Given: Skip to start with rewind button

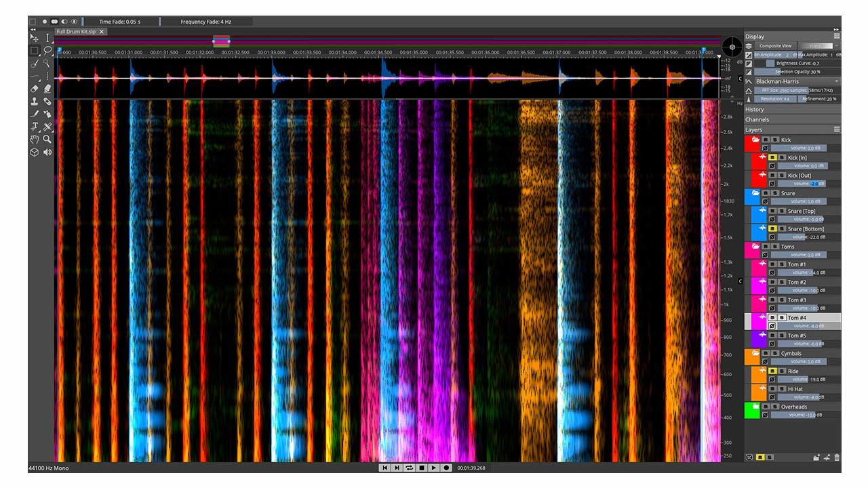Looking at the screenshot, I should click(x=384, y=468).
